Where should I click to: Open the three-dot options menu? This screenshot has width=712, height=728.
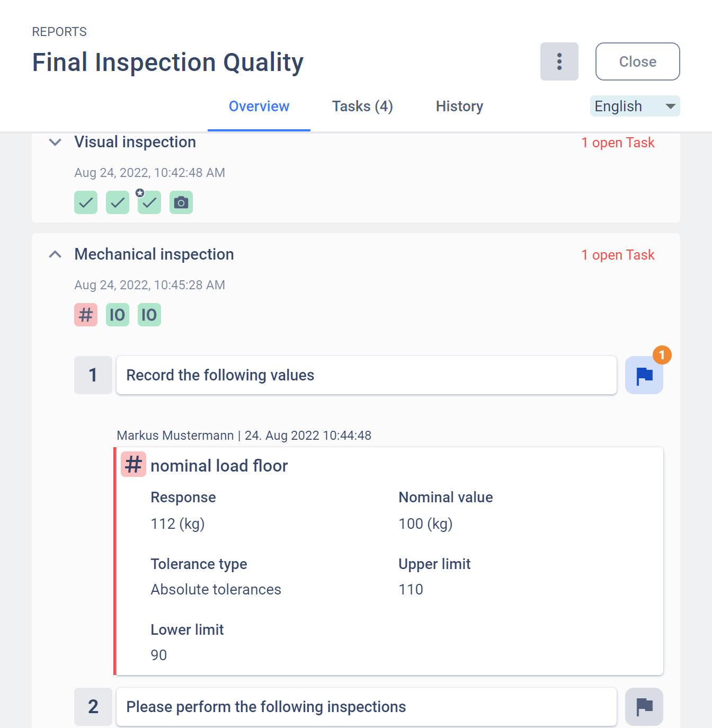[x=559, y=61]
